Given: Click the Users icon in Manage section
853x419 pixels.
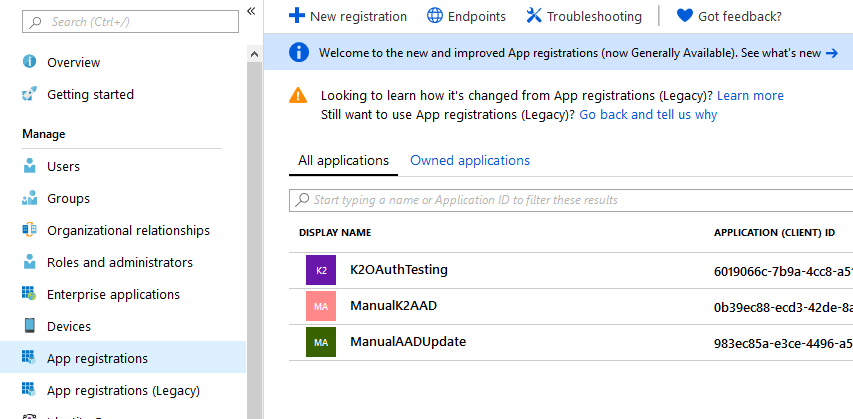Looking at the screenshot, I should [30, 166].
